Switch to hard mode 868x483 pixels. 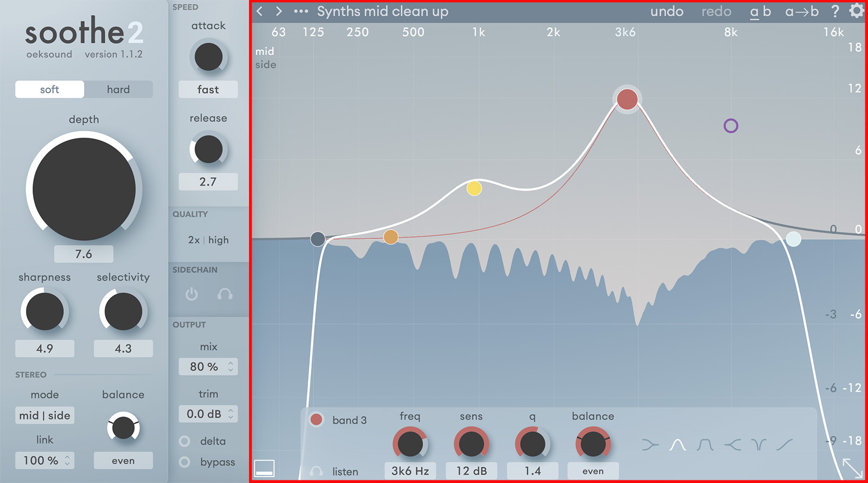(x=118, y=89)
